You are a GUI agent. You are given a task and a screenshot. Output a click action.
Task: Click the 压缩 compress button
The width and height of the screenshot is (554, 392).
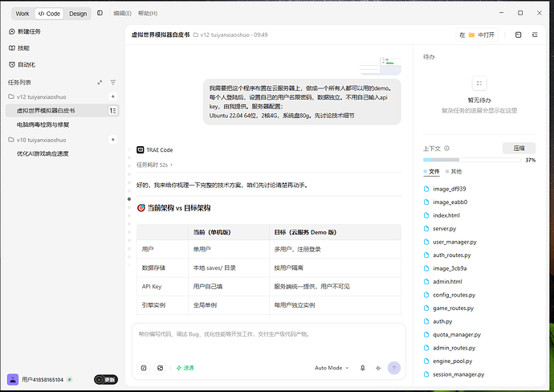click(519, 148)
